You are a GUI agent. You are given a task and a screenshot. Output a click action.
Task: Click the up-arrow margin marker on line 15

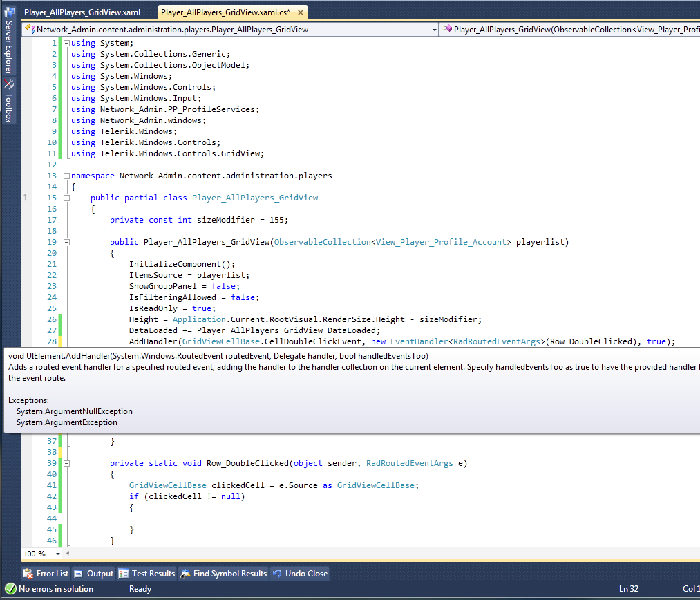pyautogui.click(x=26, y=198)
